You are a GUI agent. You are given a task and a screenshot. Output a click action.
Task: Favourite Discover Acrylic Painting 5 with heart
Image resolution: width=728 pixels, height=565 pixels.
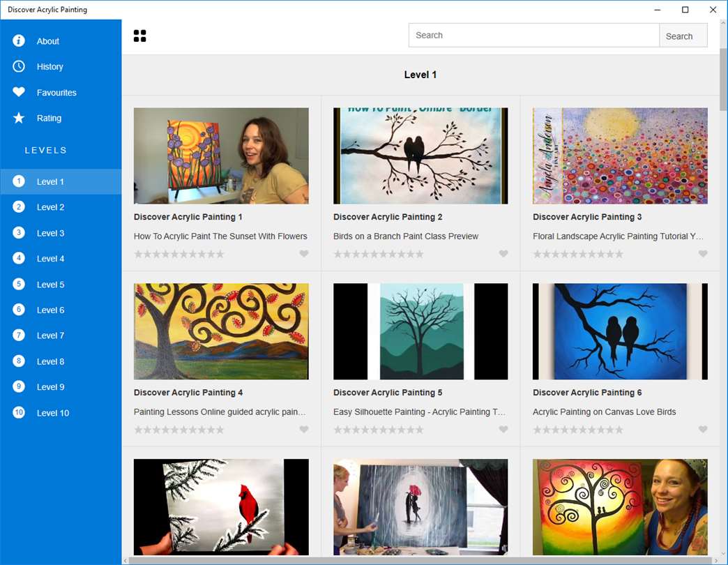pyautogui.click(x=503, y=429)
